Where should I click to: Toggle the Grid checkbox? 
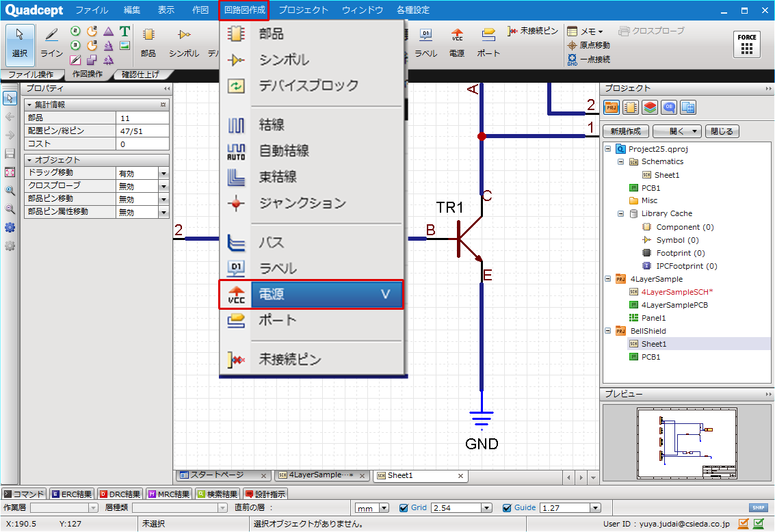[404, 508]
